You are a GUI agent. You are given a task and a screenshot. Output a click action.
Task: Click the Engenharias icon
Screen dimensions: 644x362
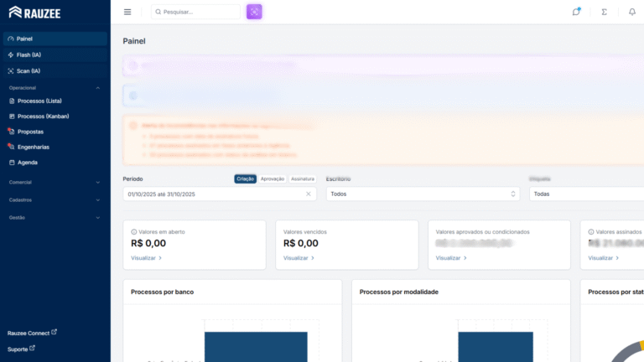[11, 147]
